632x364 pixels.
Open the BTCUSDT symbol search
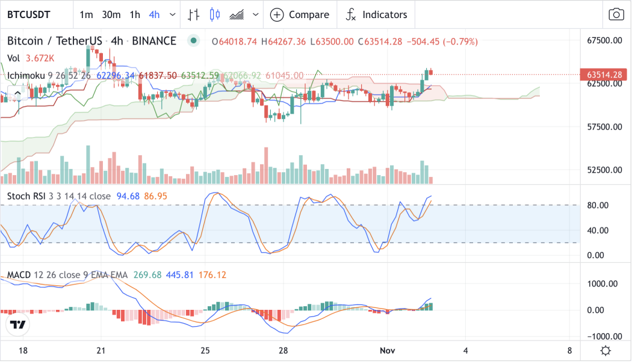(x=29, y=15)
